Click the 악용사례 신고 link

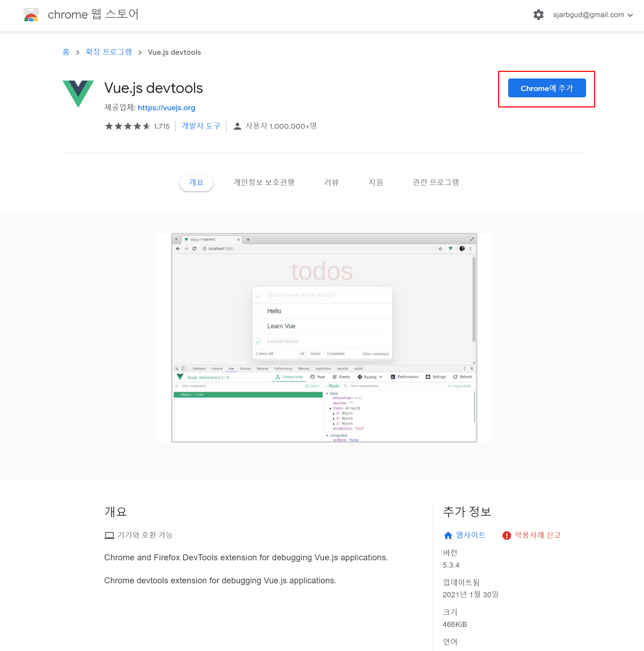tap(538, 535)
